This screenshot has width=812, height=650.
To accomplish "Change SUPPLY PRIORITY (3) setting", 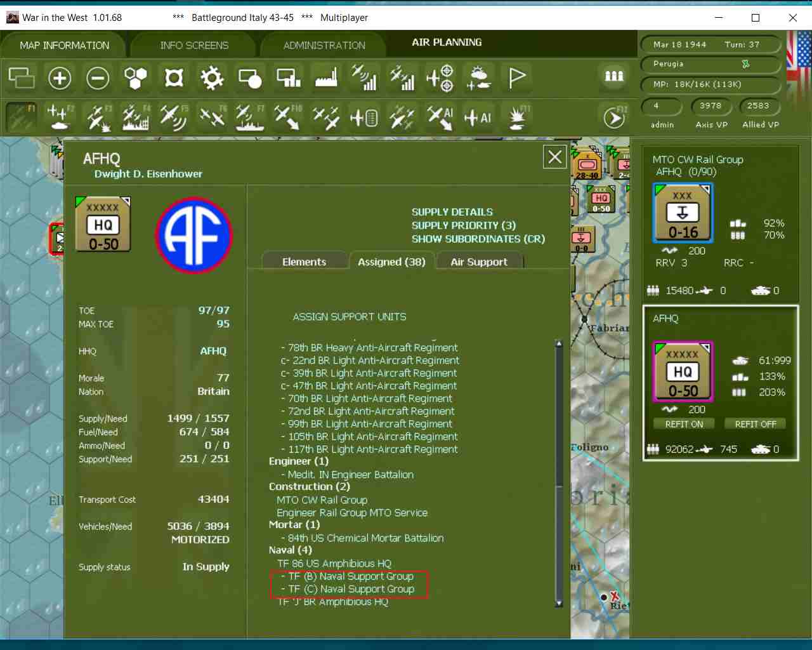I will coord(464,225).
